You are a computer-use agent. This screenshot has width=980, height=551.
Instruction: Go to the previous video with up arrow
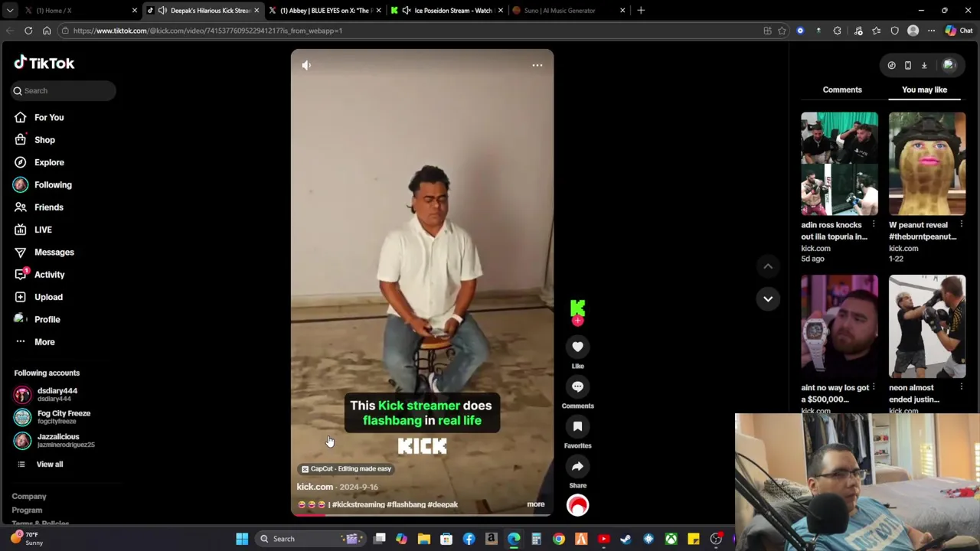click(x=768, y=266)
